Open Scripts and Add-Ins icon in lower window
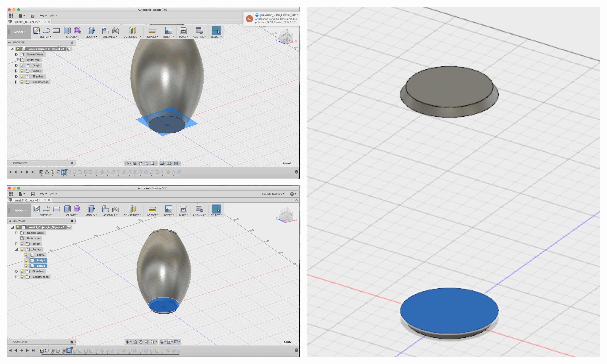 (199, 209)
